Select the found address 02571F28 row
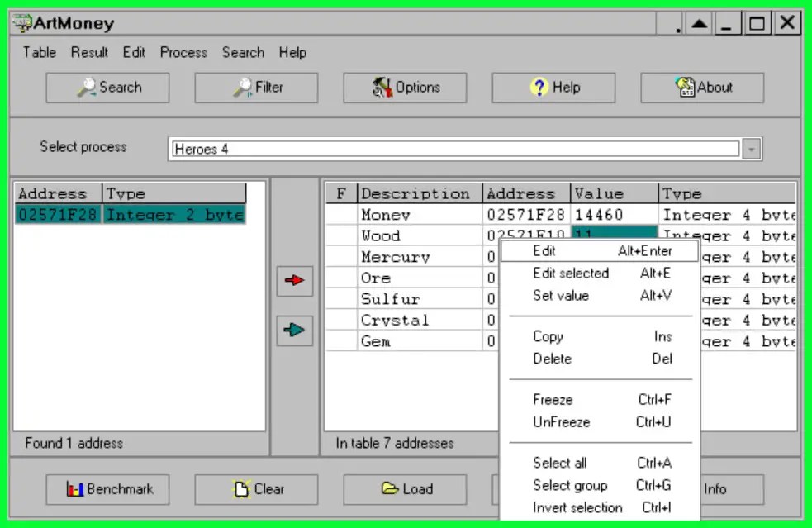812x528 pixels. 131,215
